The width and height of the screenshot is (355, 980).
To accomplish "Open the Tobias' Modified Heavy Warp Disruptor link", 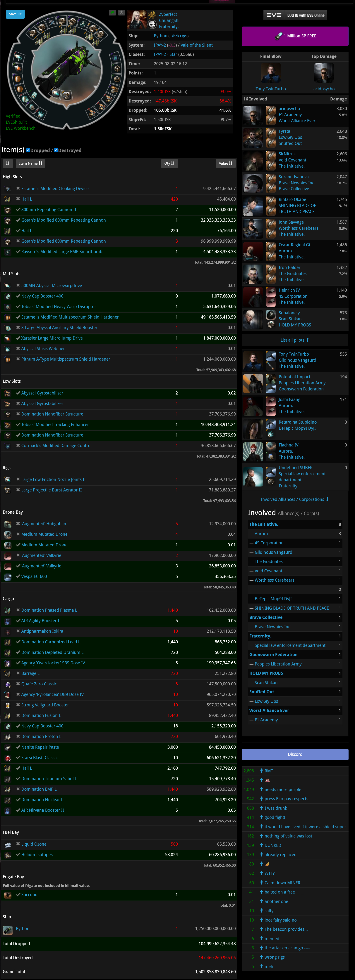I will coord(59,307).
